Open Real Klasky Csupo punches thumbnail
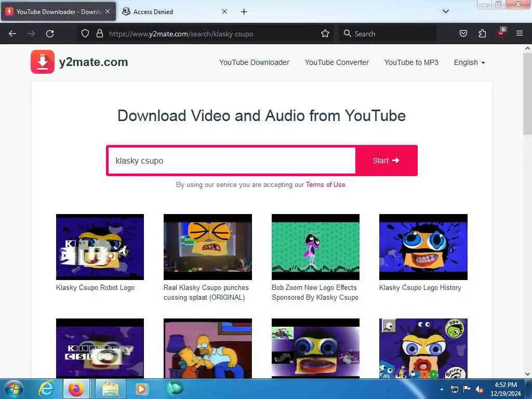 (x=208, y=247)
